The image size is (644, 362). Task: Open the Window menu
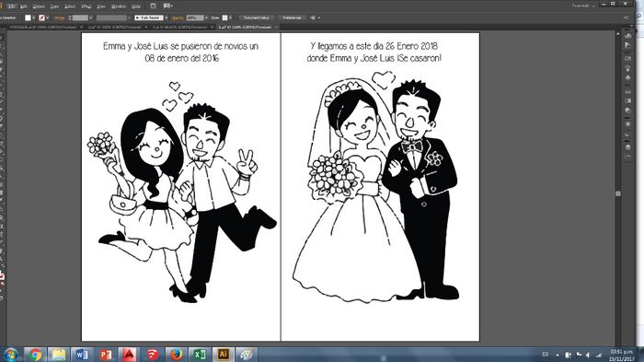point(119,6)
